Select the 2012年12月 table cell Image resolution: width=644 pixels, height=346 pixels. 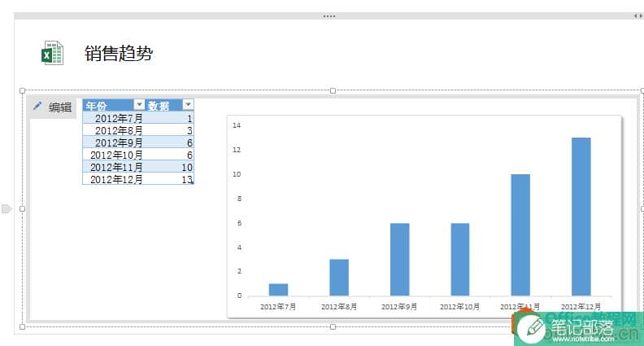[114, 179]
